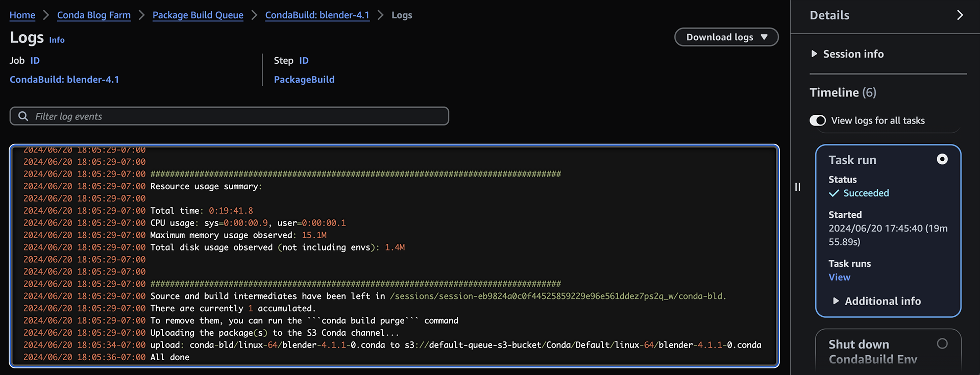Click View link under Task runs
This screenshot has width=980, height=375.
839,277
